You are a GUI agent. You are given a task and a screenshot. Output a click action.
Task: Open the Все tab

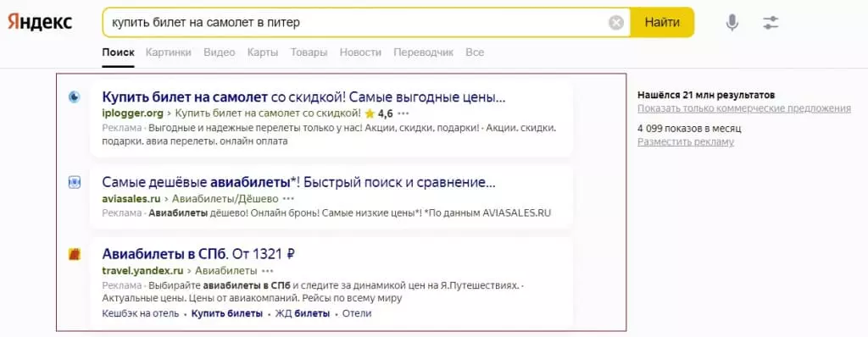click(x=475, y=52)
